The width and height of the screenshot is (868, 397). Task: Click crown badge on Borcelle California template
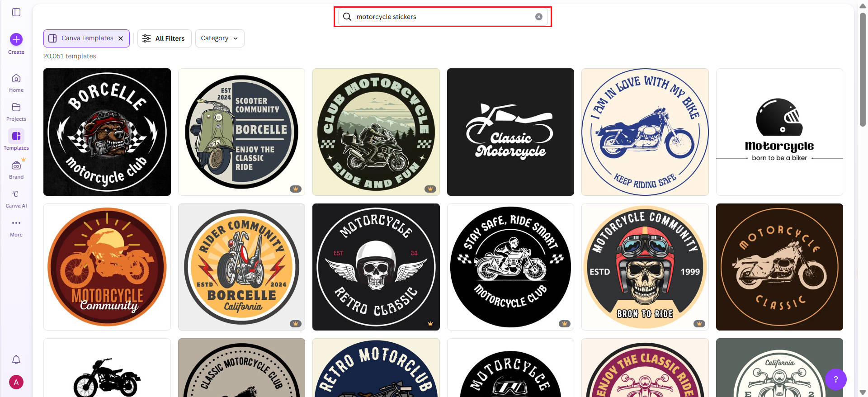click(296, 324)
